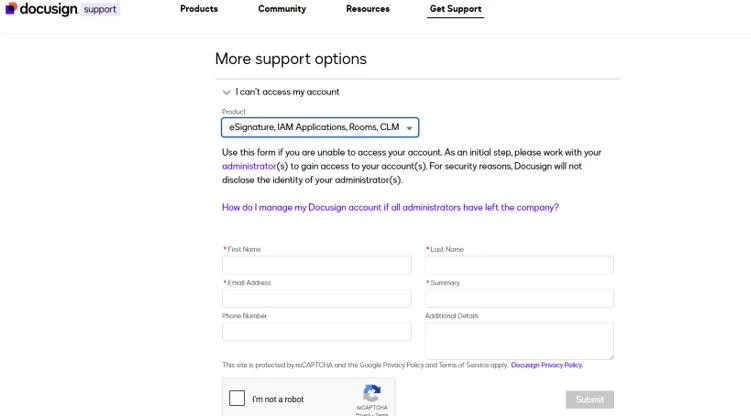Check the I'm not a robot box

tap(237, 398)
